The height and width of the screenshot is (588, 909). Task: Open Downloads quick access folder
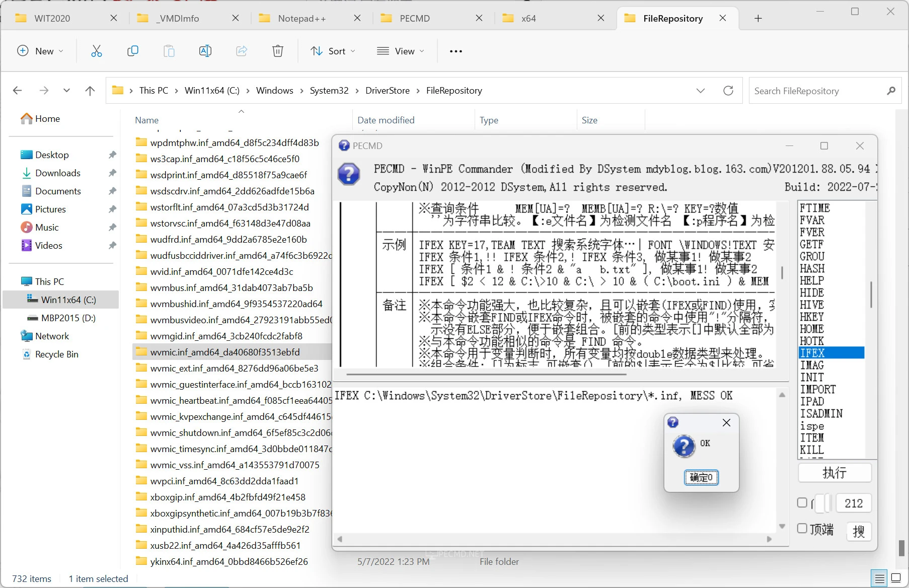(x=50, y=173)
